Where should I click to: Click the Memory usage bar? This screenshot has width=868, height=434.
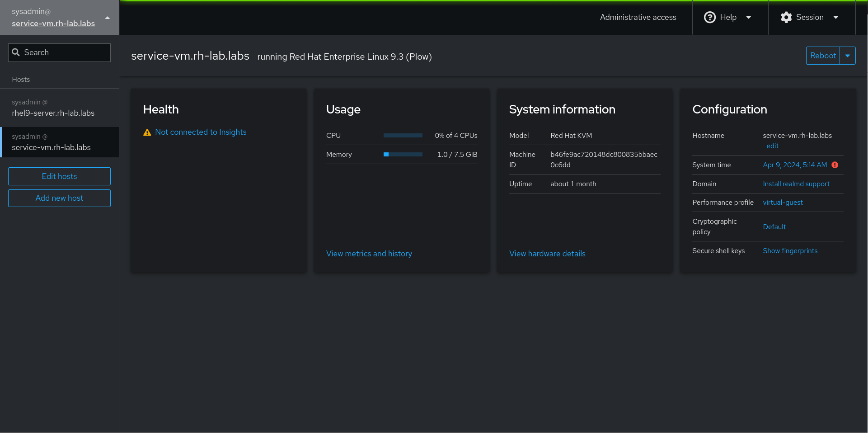402,154
